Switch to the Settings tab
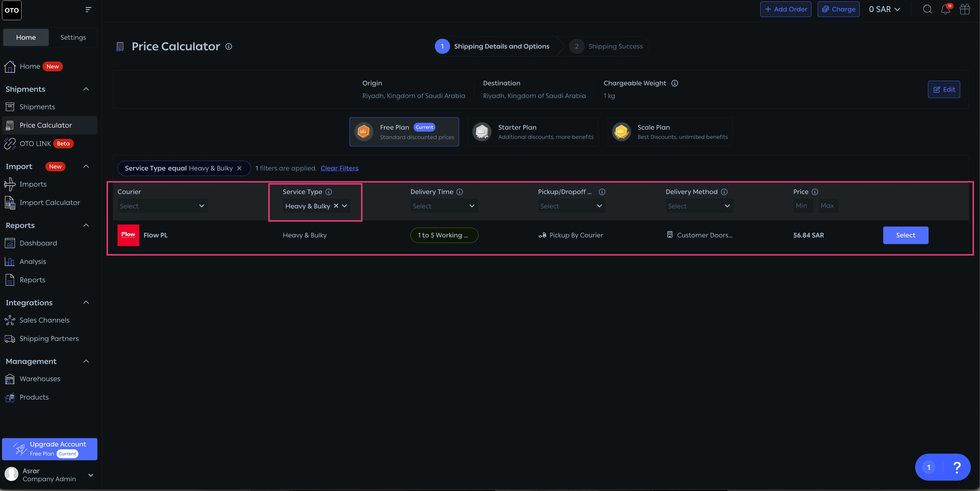 tap(73, 37)
